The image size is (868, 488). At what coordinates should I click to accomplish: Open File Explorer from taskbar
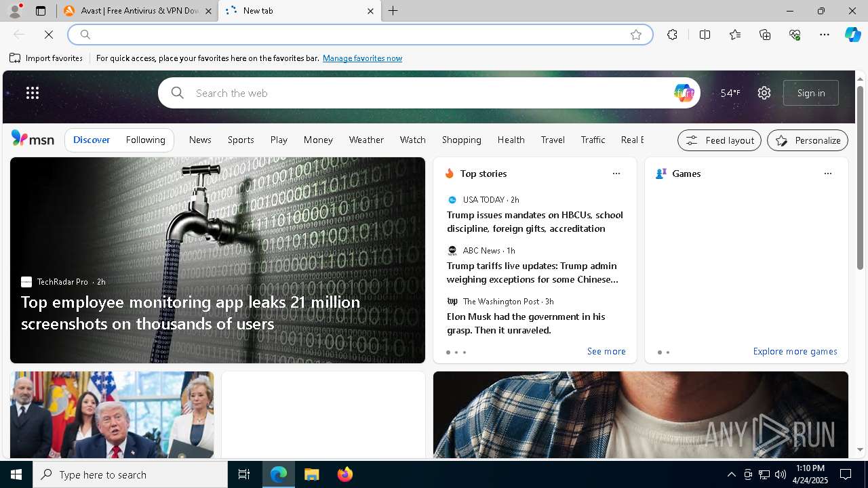[312, 474]
